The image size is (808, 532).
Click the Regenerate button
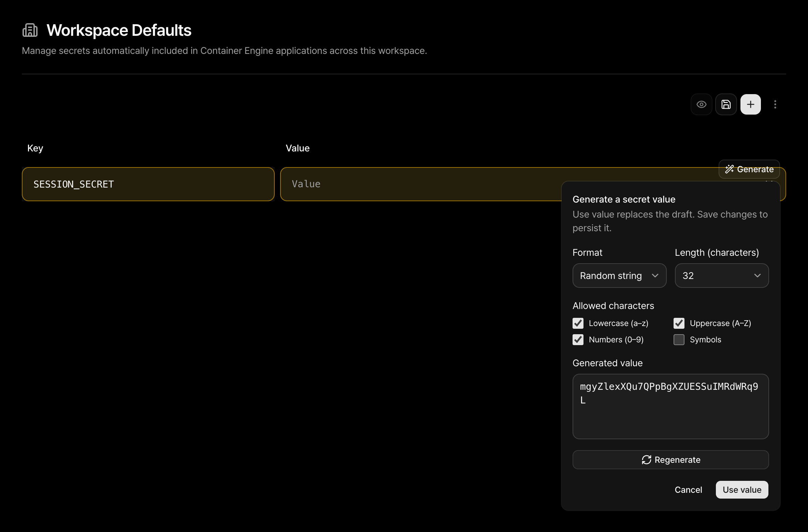pos(670,460)
